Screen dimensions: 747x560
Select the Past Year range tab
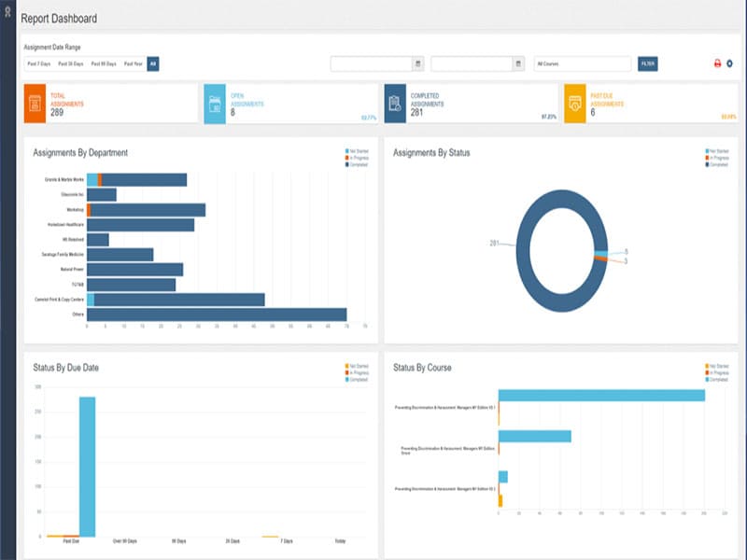(134, 63)
